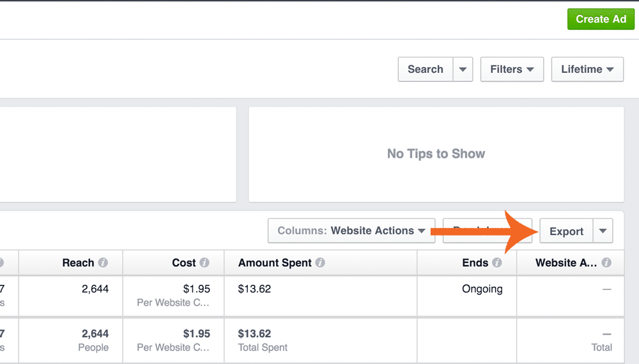
Task: Open the Columns: Website Actions dropdown
Action: 351,231
